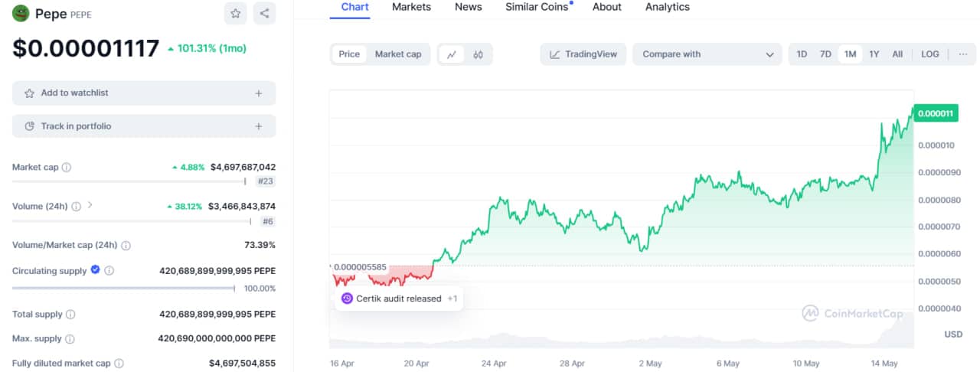
Task: Click the Total supply info icon
Action: pos(70,315)
